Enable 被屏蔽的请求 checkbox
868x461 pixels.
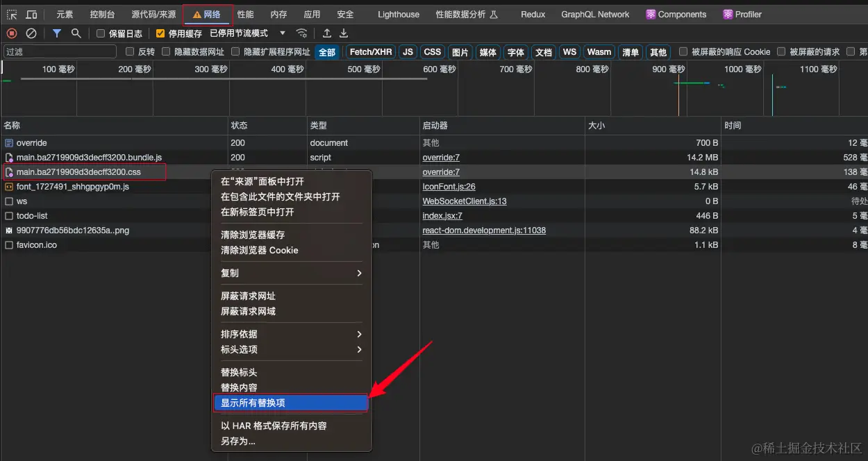click(x=781, y=52)
